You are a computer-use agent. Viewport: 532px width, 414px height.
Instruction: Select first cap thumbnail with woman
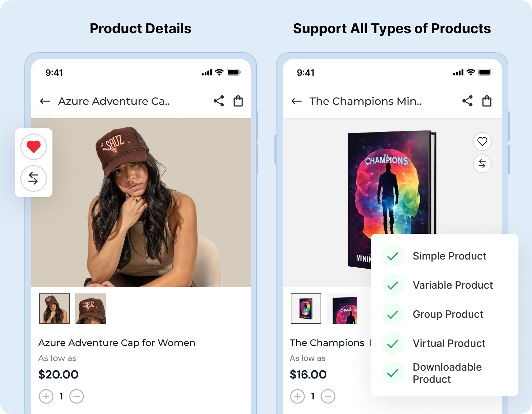point(55,309)
